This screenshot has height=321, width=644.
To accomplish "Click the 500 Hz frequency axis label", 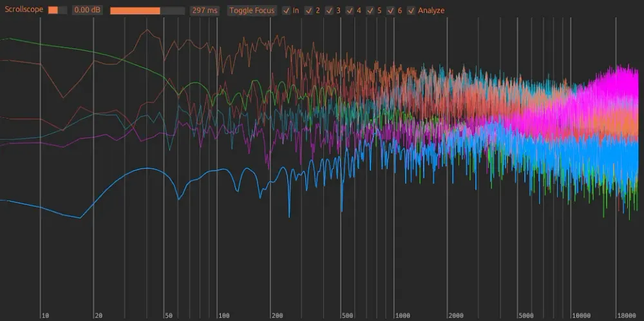I will coord(348,315).
